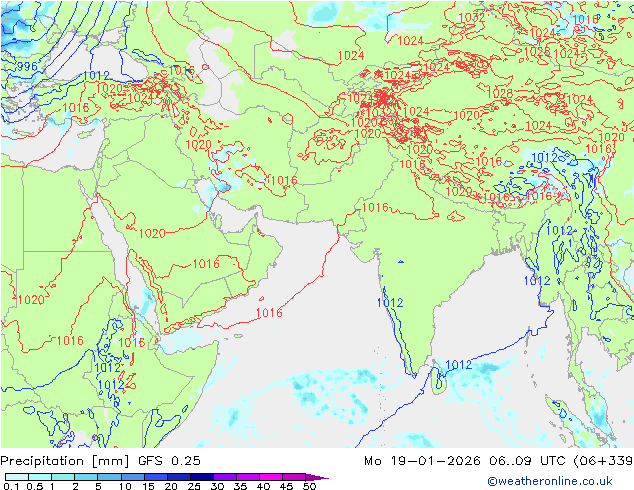Screen dimensions: 634x490
Task: Pick the 1–2 mm legend swatch
Action: click(x=63, y=477)
